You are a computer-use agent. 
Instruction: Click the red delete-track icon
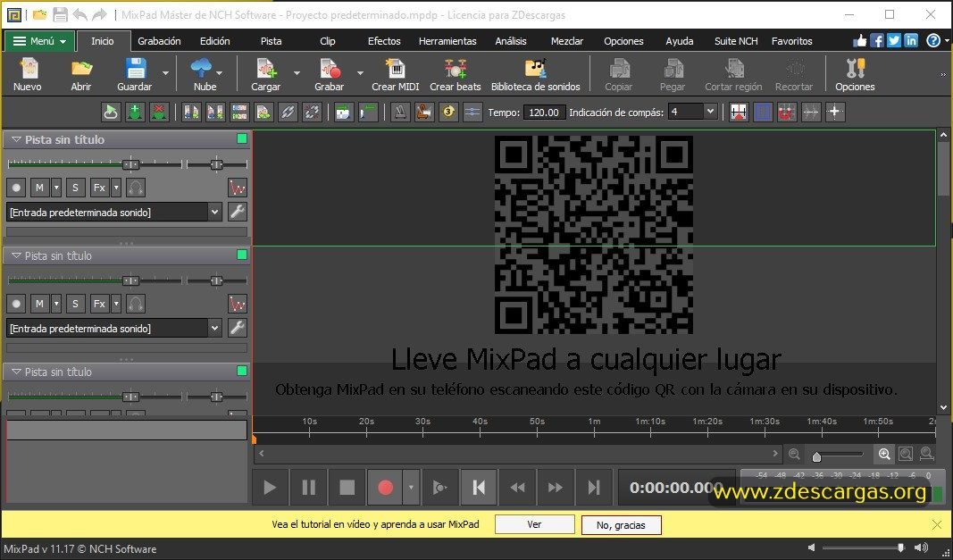[159, 112]
